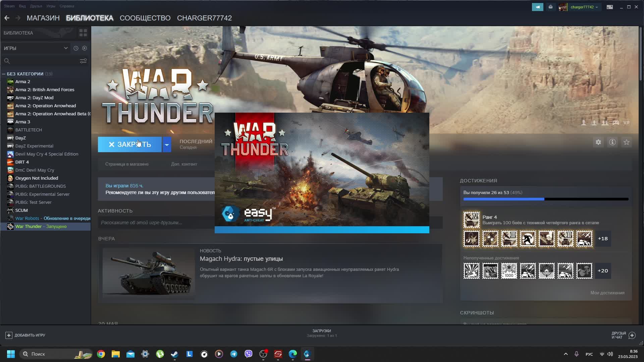Click the achievements progress bar

click(545, 199)
